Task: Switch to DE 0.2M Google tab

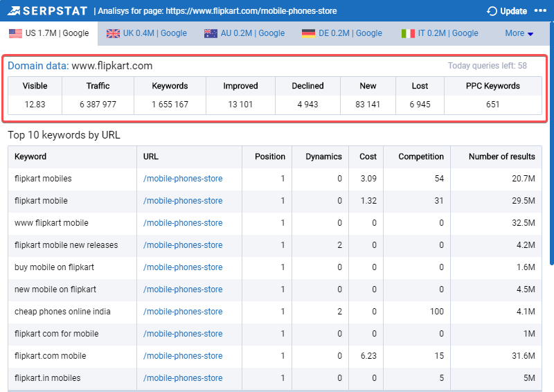Action: pyautogui.click(x=342, y=33)
